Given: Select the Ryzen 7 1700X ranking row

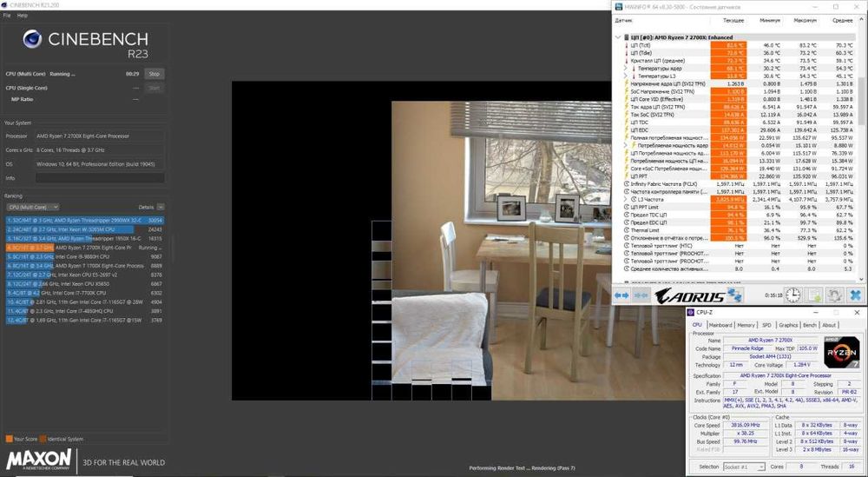Looking at the screenshot, I should [85, 266].
